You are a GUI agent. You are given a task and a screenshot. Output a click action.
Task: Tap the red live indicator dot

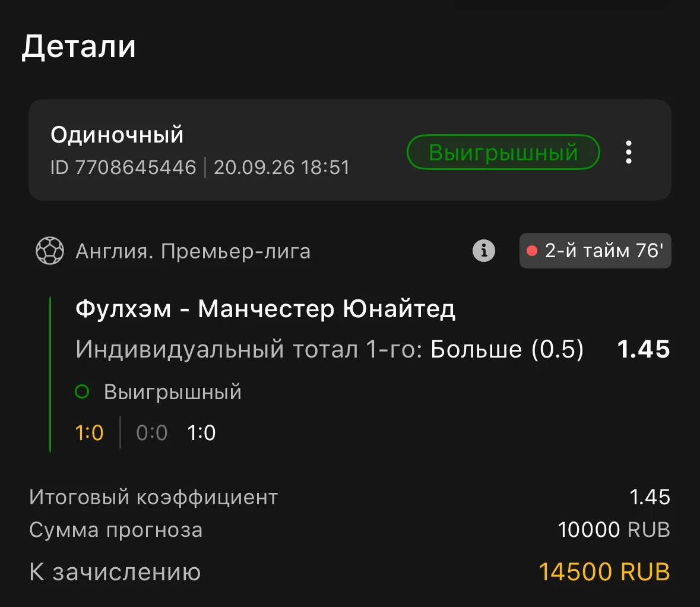click(x=532, y=251)
